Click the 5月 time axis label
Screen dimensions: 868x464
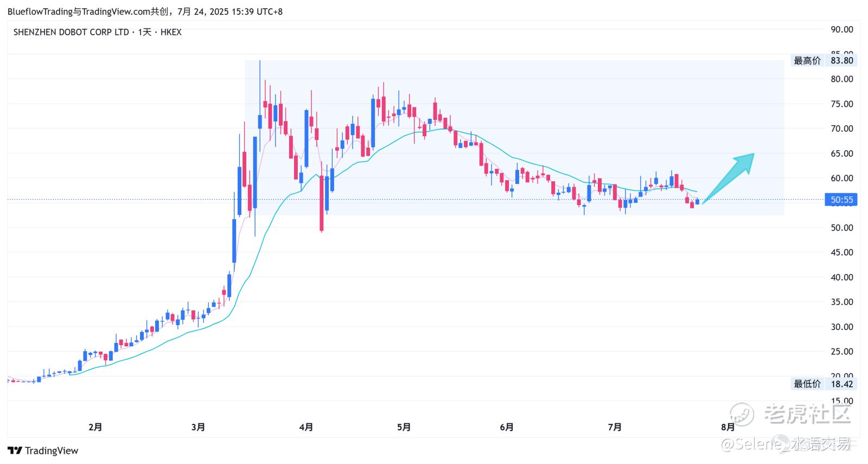click(404, 427)
